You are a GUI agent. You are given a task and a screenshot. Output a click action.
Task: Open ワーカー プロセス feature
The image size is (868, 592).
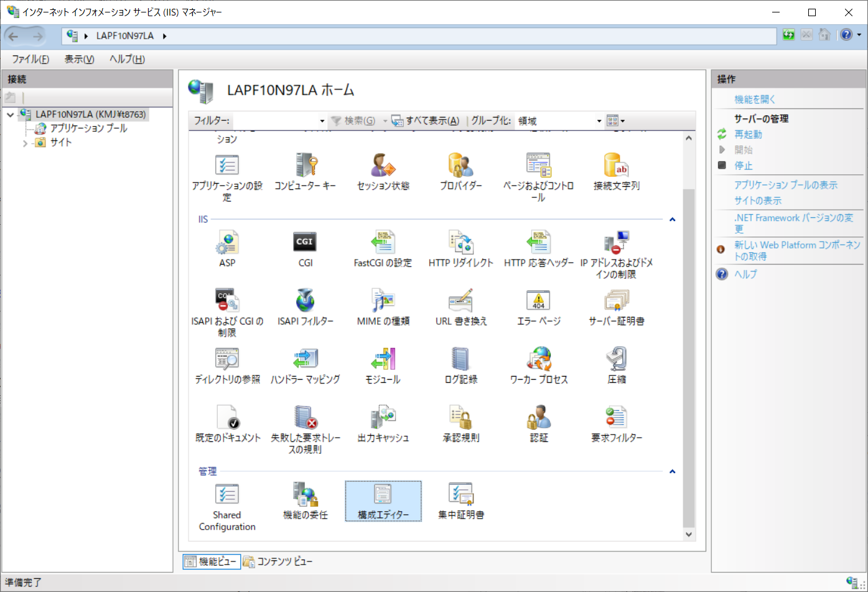(539, 366)
